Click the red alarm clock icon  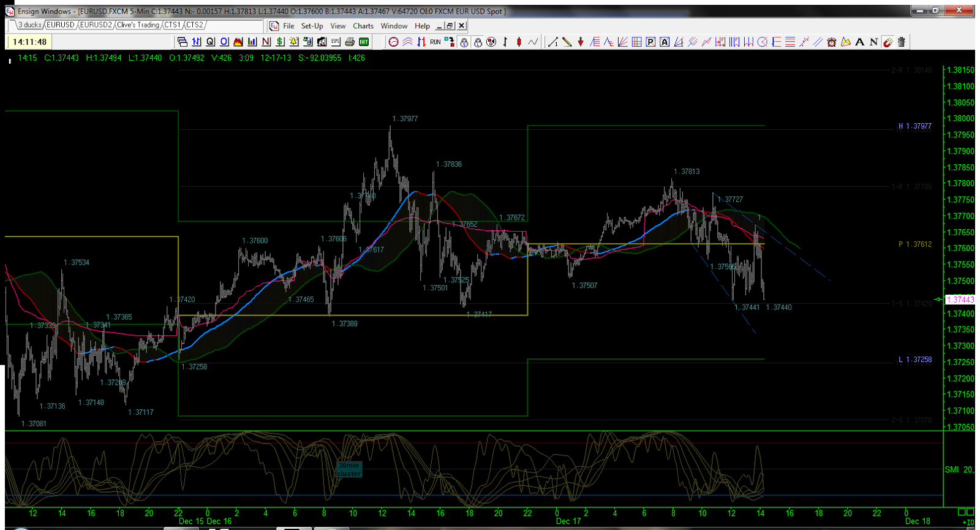tap(832, 42)
